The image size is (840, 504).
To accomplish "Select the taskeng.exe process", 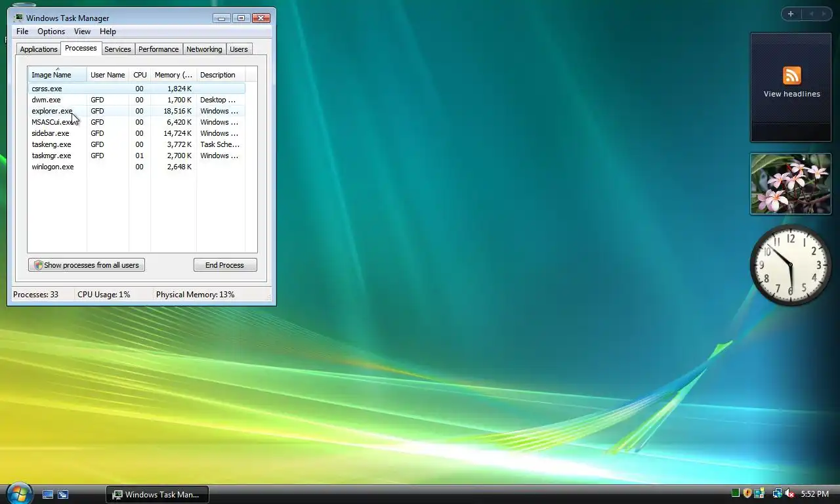I will (136, 144).
